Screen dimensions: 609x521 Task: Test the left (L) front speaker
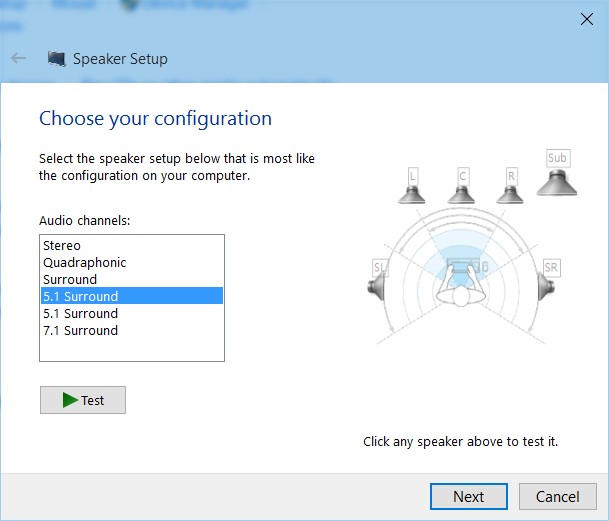[412, 187]
